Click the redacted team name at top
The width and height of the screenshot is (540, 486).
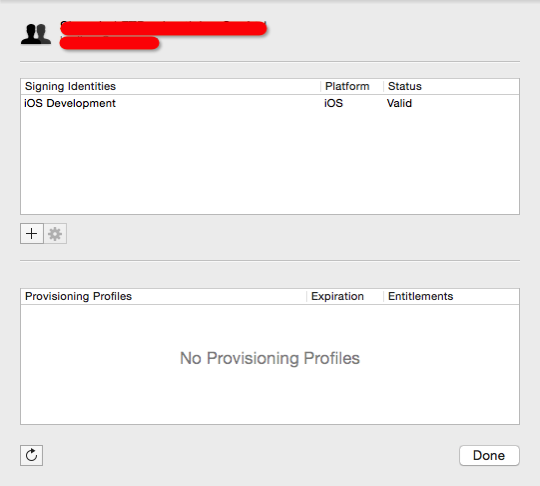pyautogui.click(x=164, y=28)
